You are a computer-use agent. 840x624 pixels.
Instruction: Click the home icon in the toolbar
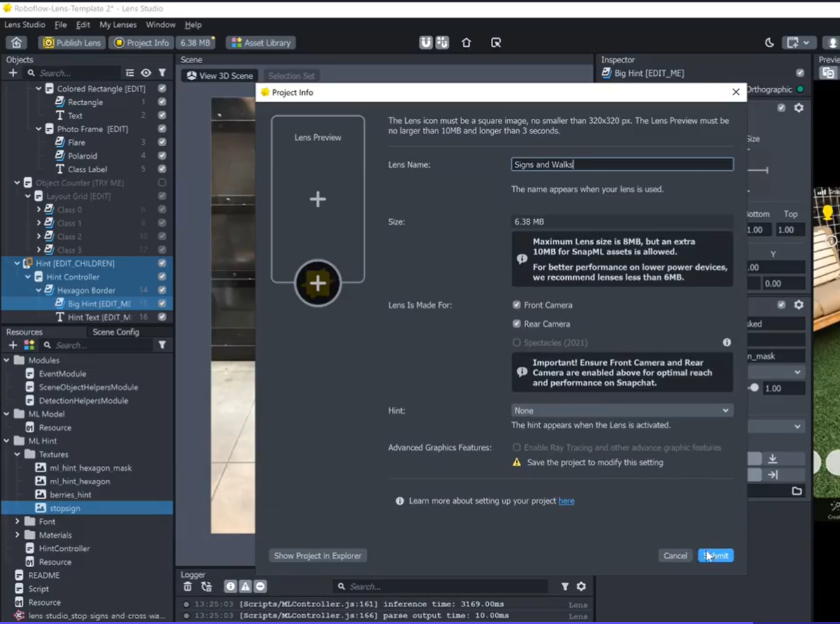[17, 43]
